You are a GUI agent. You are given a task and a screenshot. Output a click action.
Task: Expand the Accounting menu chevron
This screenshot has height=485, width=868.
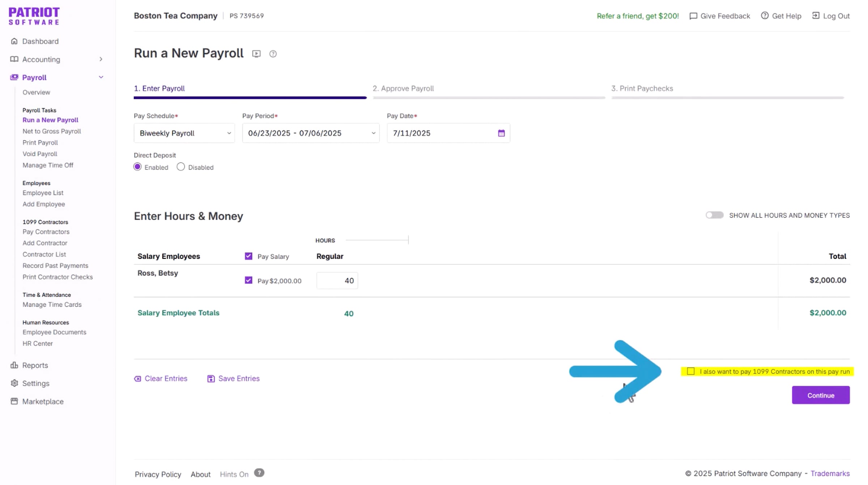(101, 59)
